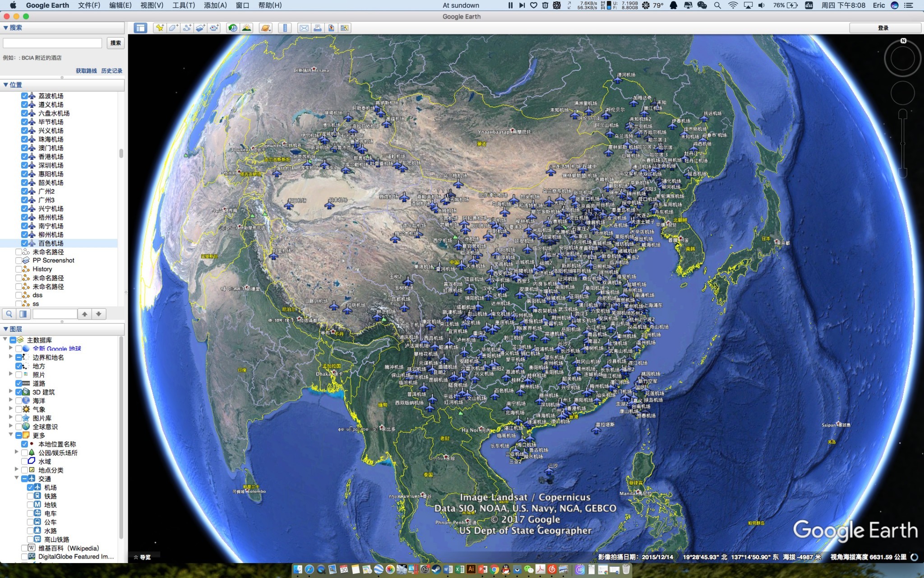Click the places filter text field
Screen dimensions: 924x578
(x=55, y=314)
